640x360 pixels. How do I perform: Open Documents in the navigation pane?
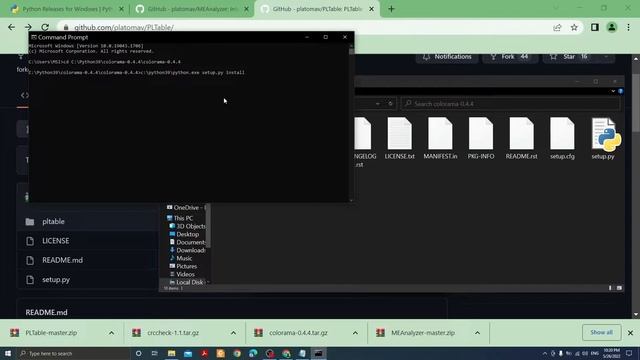click(188, 242)
